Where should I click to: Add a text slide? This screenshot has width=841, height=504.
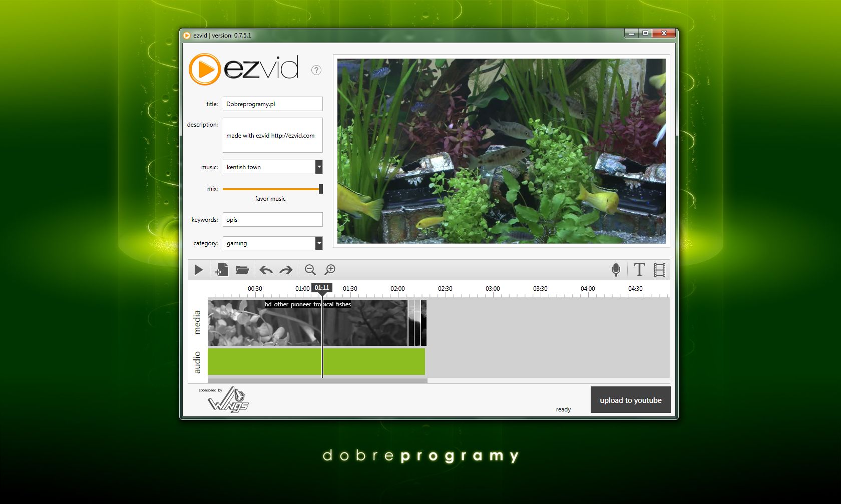click(x=639, y=270)
